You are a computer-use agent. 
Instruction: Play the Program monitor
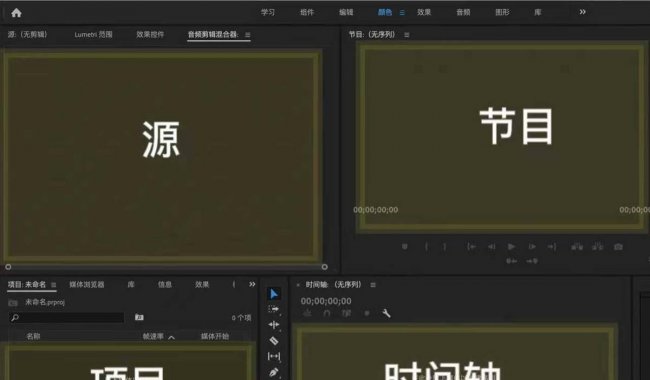[x=511, y=247]
